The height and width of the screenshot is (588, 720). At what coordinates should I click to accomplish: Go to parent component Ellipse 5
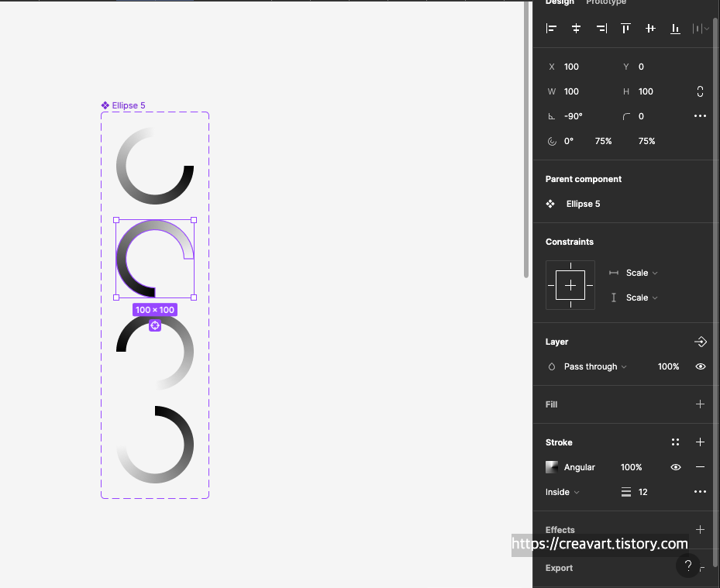[x=583, y=204]
